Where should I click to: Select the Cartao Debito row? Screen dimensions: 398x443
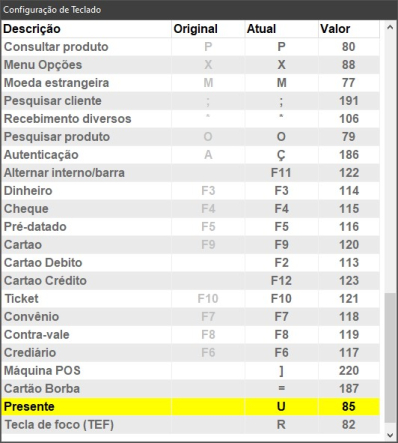coord(190,263)
